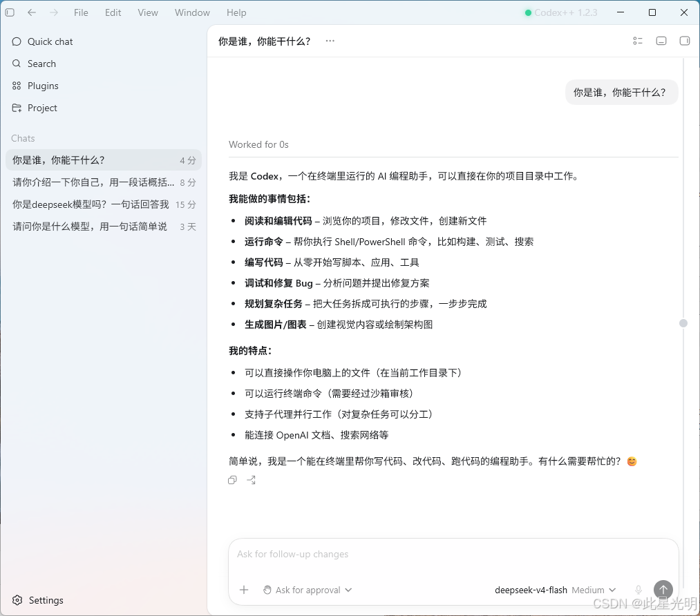Open the deepseek-v4-flash model selector
Viewport: 700px width, 616px height.
pos(531,590)
